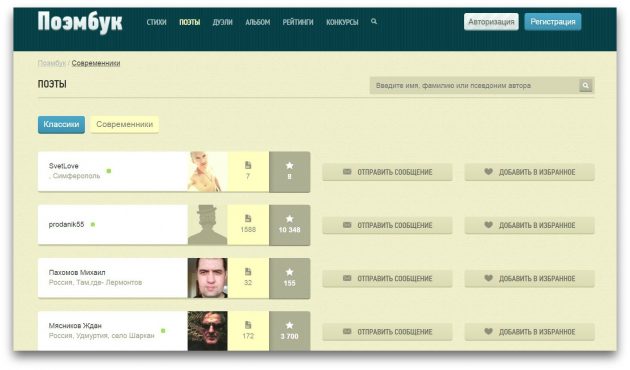Click location text 'Россия, Удмуртия, село Шаркан'
This screenshot has height=370, width=630.
coord(102,335)
